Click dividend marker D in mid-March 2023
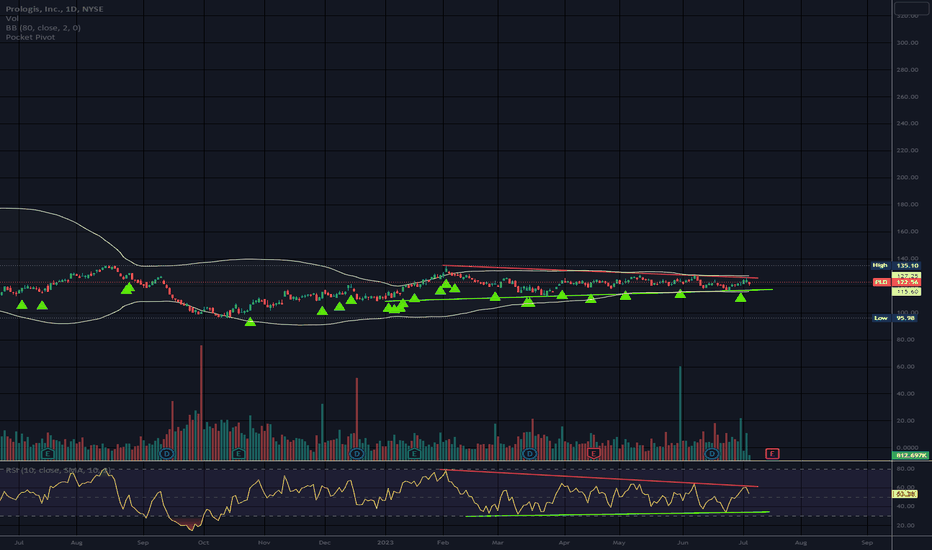932x550 pixels. tap(529, 454)
